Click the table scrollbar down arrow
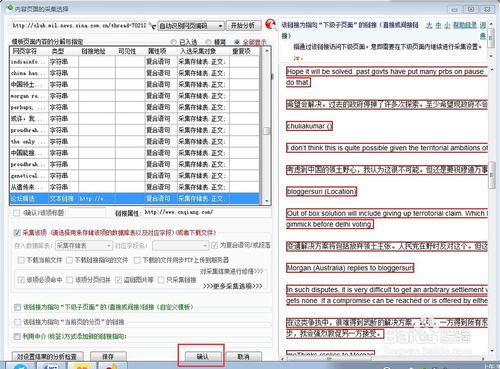 tap(266, 201)
